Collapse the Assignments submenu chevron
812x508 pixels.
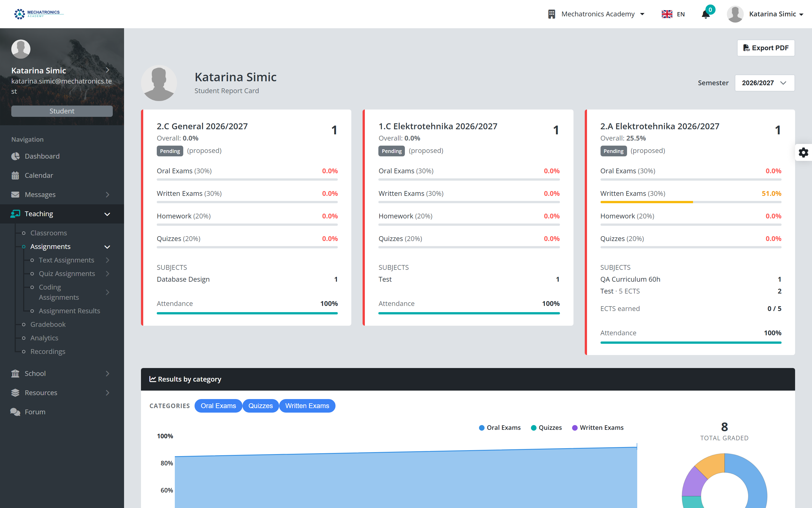[x=107, y=247]
